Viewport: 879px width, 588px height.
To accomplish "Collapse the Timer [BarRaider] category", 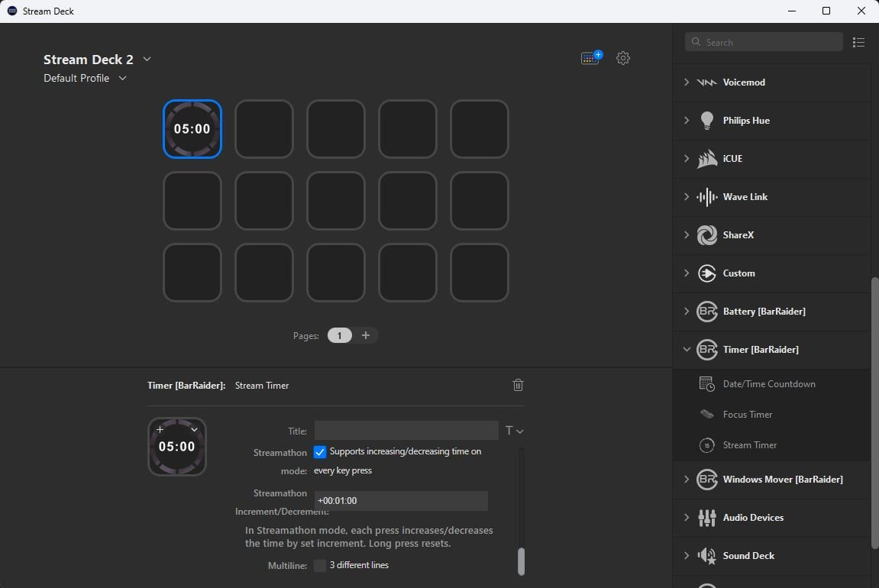I will pos(687,350).
